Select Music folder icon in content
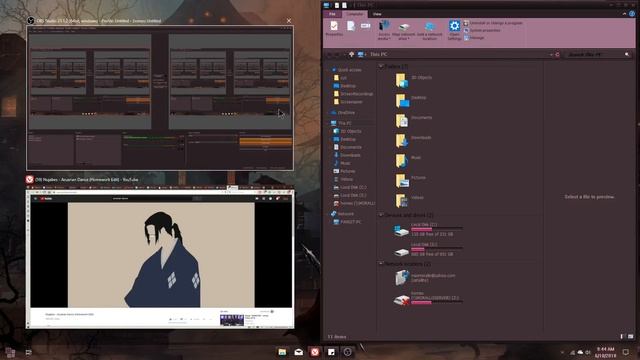The height and width of the screenshot is (360, 640). 402,160
